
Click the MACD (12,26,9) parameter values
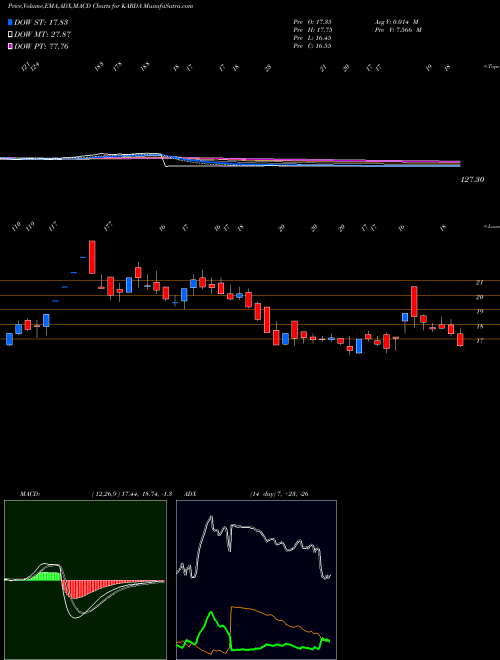(x=131, y=494)
